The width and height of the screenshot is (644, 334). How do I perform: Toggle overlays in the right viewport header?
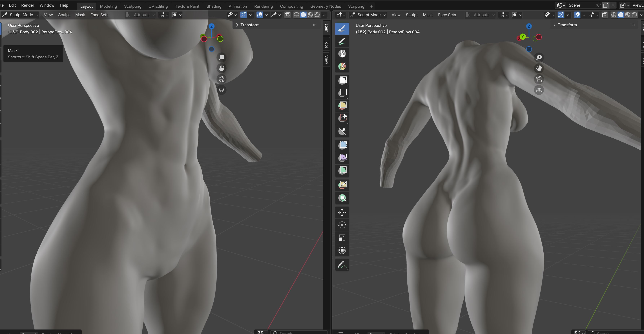pos(577,15)
